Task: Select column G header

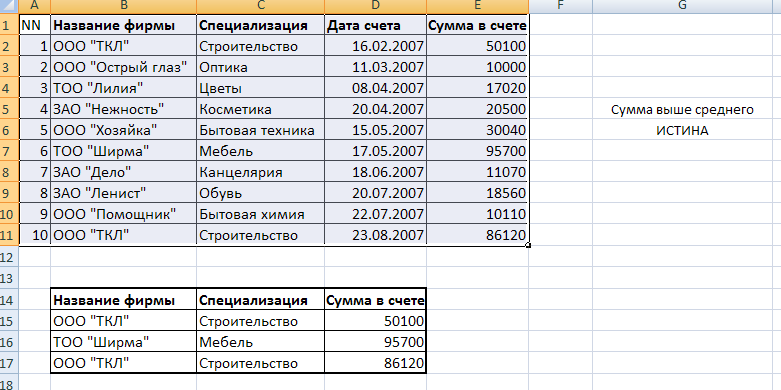Action: [682, 6]
